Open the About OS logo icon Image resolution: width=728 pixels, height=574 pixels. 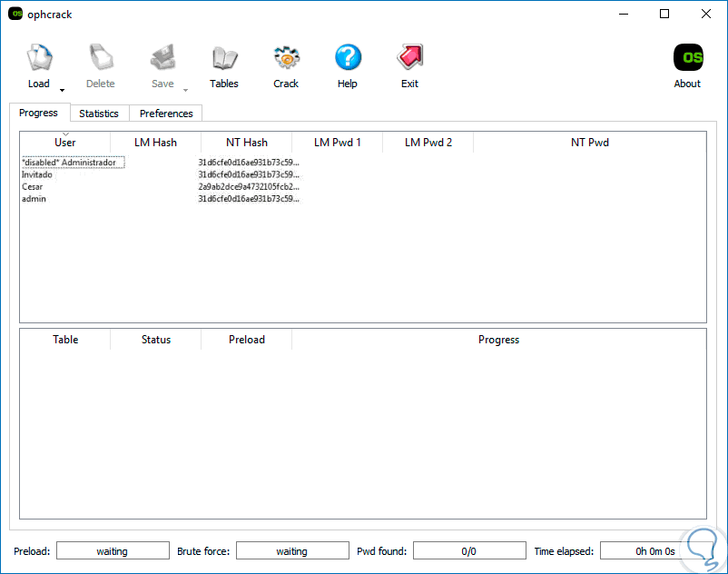pos(688,57)
